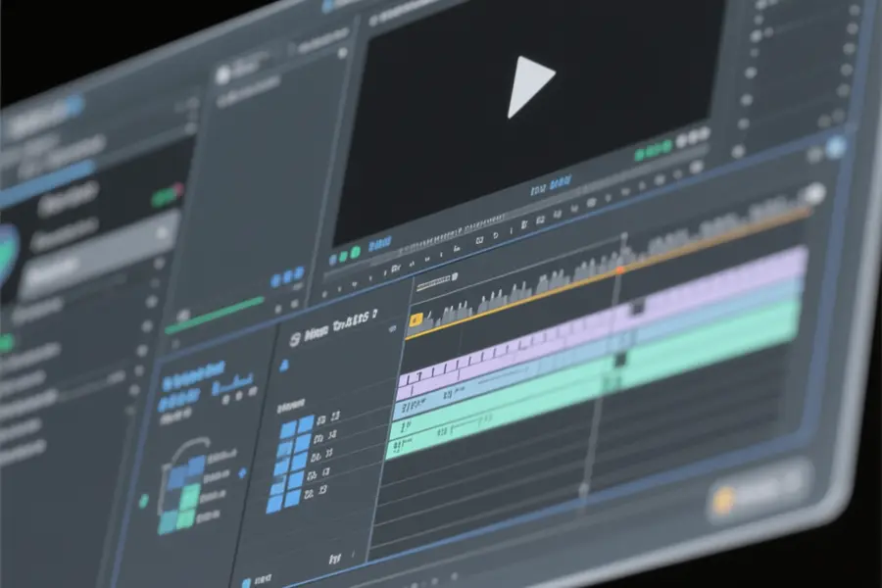Click the small blue triangle icon below the track title
This screenshot has width=882, height=588.
click(x=284, y=367)
